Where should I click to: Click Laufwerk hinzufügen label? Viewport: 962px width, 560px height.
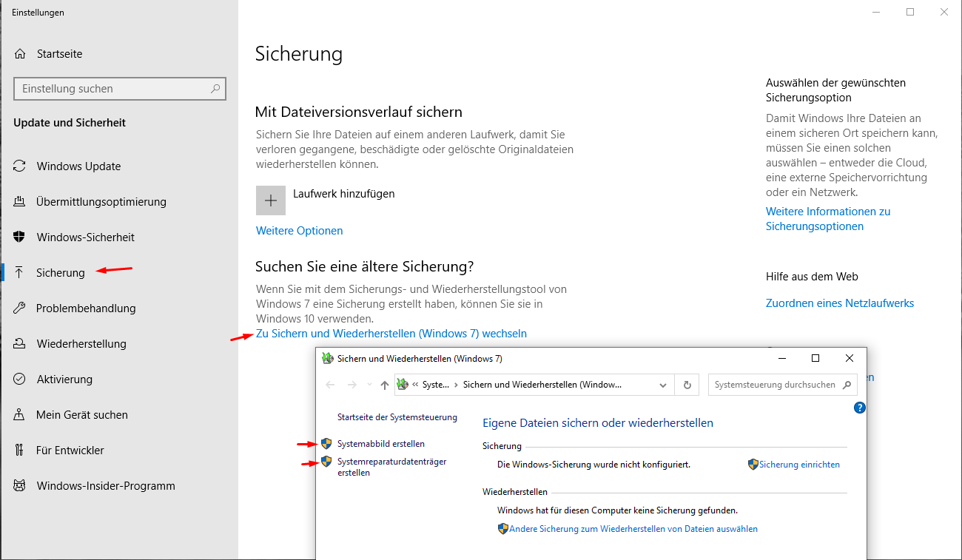pyautogui.click(x=344, y=194)
